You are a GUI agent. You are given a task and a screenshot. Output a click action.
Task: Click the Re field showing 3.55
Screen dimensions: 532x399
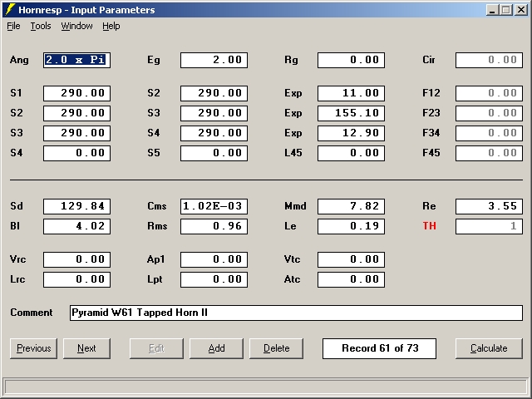tap(489, 206)
